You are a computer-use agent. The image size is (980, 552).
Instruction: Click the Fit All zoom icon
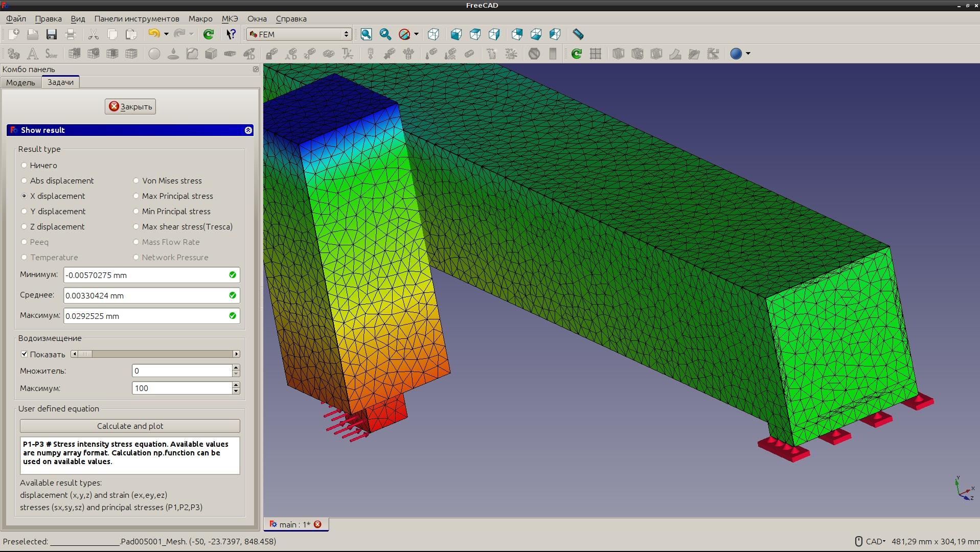pyautogui.click(x=366, y=34)
